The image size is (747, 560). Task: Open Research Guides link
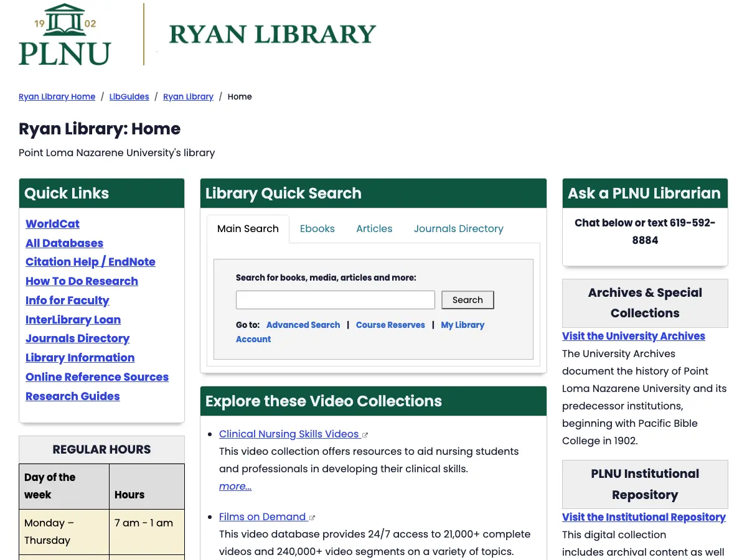click(x=72, y=396)
